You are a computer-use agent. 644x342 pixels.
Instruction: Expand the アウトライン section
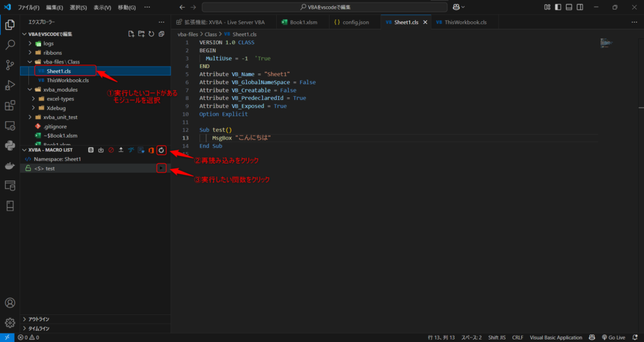point(39,319)
